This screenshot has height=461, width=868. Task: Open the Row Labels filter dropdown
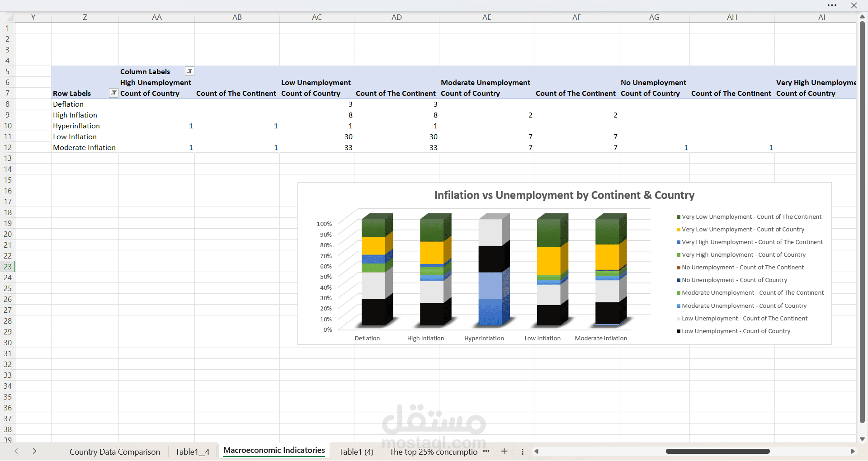coord(113,93)
